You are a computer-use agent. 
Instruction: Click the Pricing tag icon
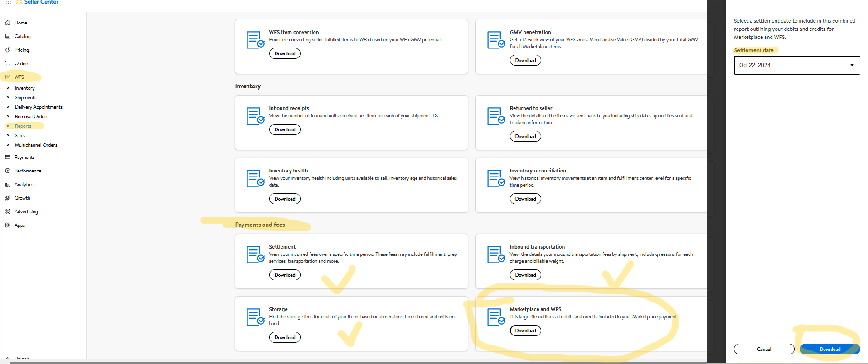pos(8,50)
